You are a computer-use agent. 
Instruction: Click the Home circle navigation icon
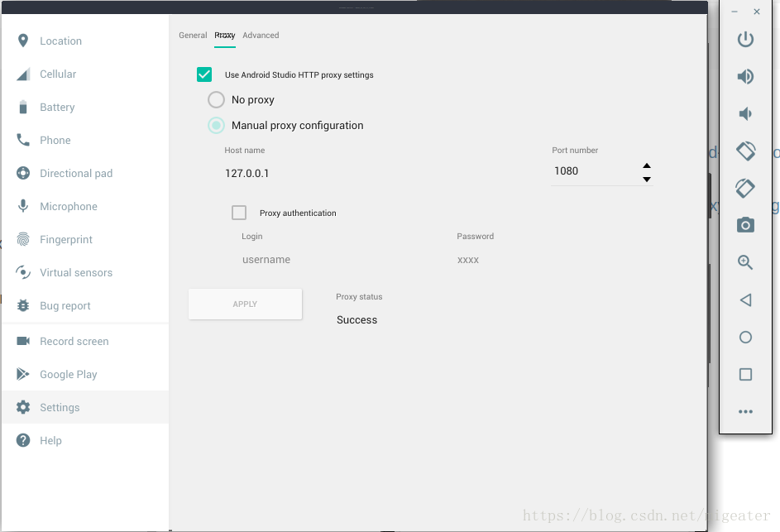click(745, 338)
